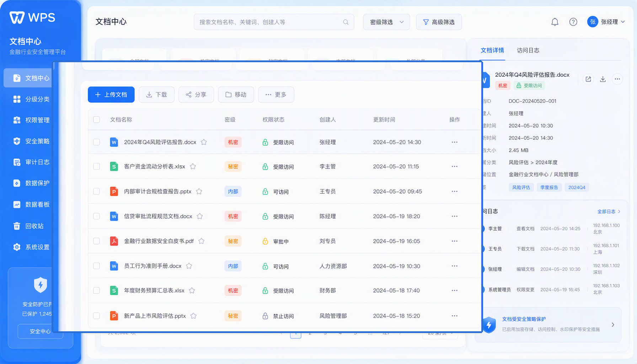637x364 pixels.
Task: Open the notifications bell icon
Action: click(x=555, y=22)
